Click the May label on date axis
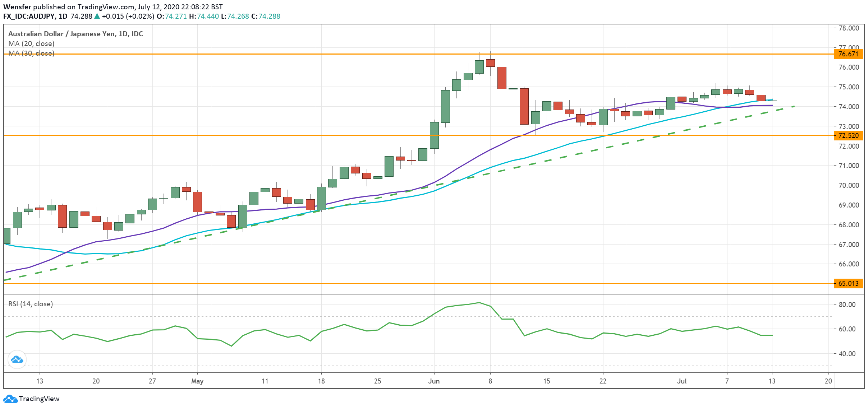The width and height of the screenshot is (868, 409). (197, 381)
